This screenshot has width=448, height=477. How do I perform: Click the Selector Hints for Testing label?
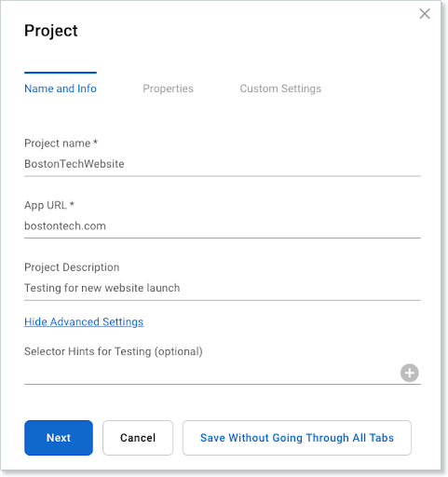tap(114, 351)
